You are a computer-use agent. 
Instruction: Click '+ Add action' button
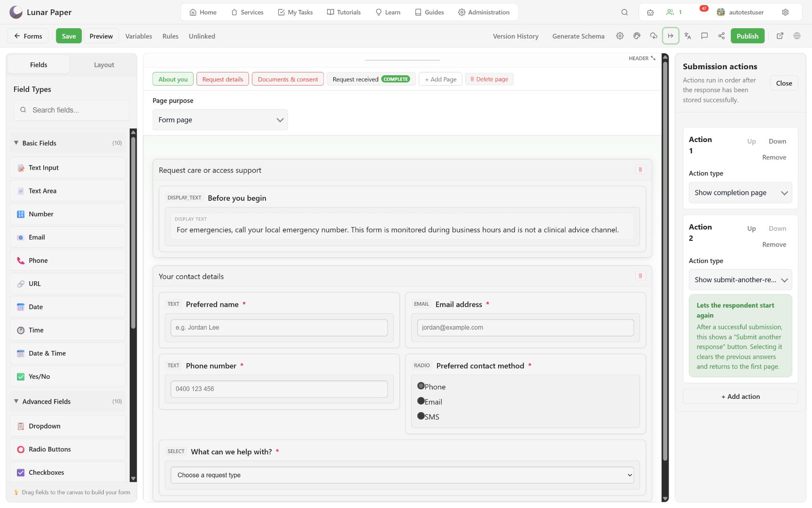(740, 397)
